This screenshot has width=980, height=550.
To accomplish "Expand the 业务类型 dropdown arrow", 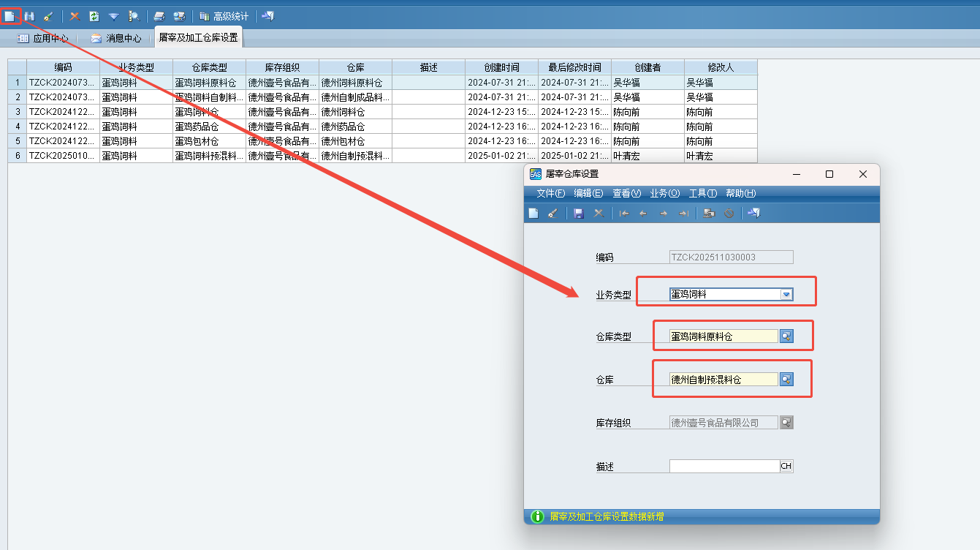I will pyautogui.click(x=786, y=295).
